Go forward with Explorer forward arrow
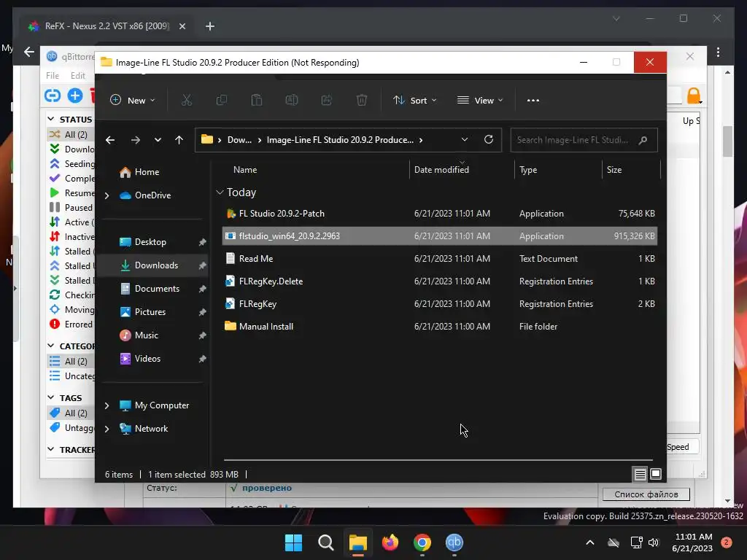The image size is (747, 560). coord(135,140)
